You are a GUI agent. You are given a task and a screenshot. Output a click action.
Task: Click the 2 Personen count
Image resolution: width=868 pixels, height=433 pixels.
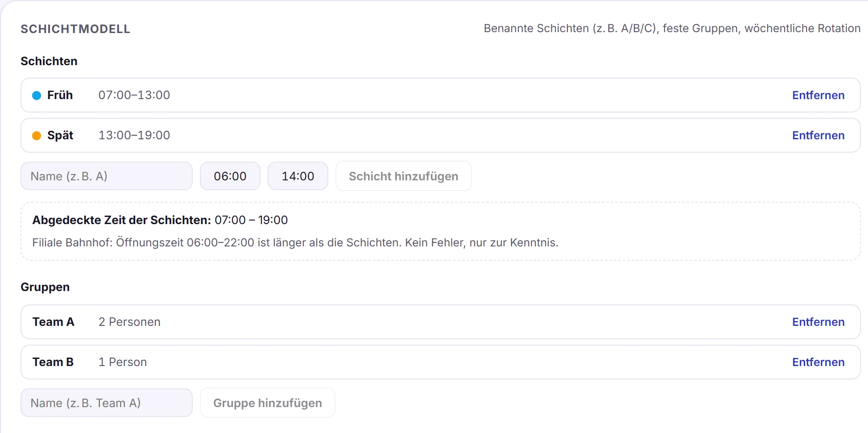point(129,322)
